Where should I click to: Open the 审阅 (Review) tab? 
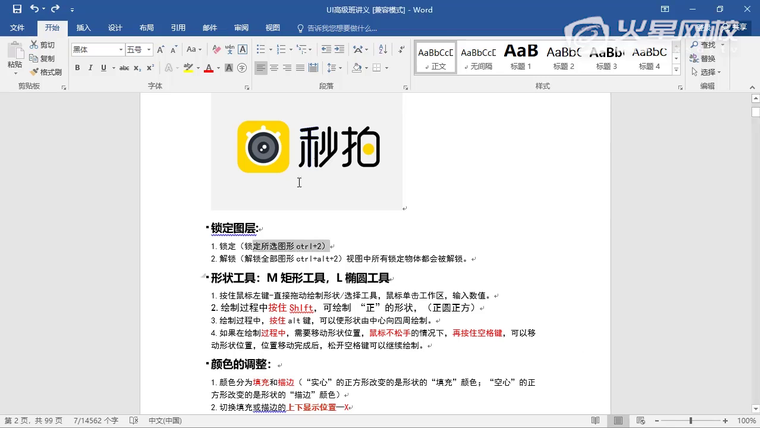pyautogui.click(x=241, y=28)
